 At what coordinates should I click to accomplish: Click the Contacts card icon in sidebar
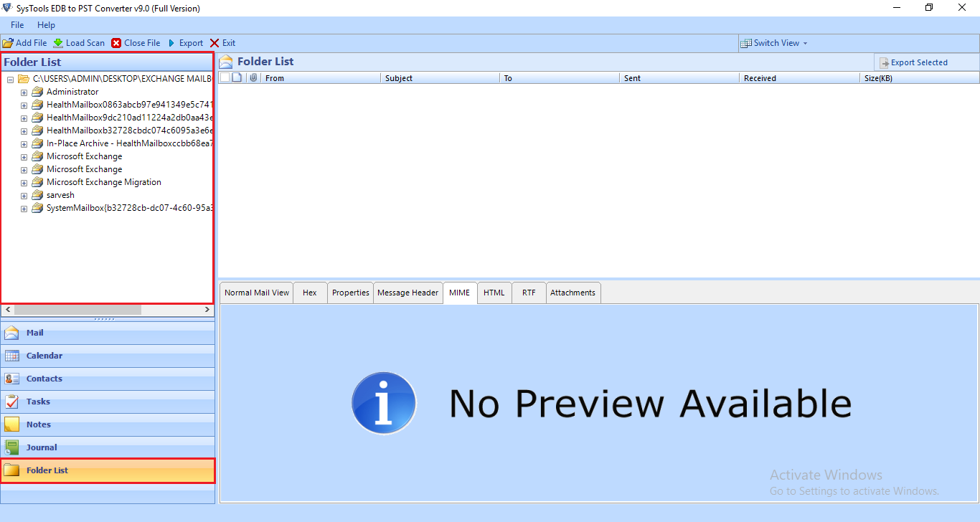click(x=12, y=379)
